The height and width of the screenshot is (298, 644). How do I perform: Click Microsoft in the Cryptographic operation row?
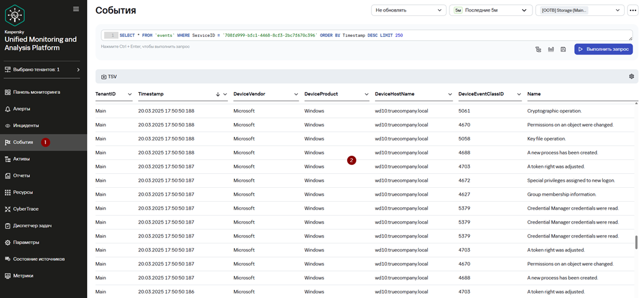click(244, 111)
